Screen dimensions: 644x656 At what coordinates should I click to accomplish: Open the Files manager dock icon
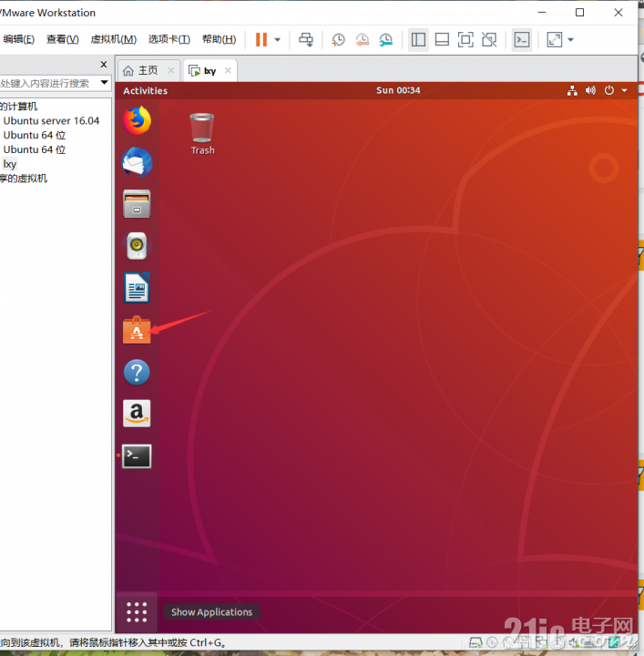pyautogui.click(x=137, y=204)
